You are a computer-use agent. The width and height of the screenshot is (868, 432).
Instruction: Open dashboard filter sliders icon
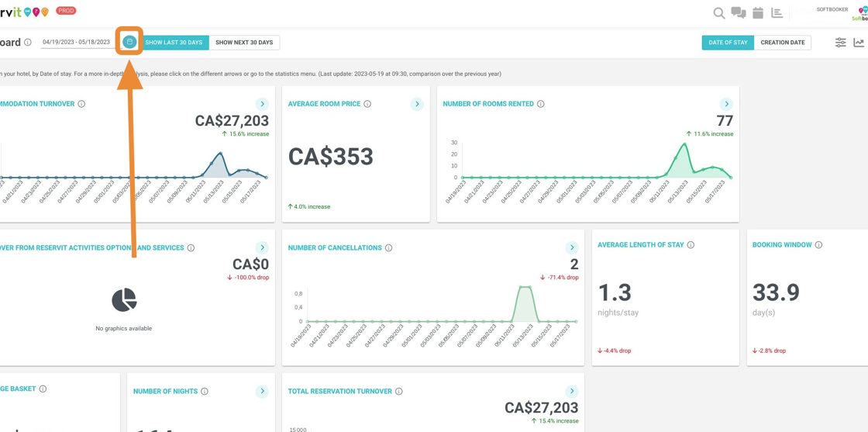tap(840, 43)
